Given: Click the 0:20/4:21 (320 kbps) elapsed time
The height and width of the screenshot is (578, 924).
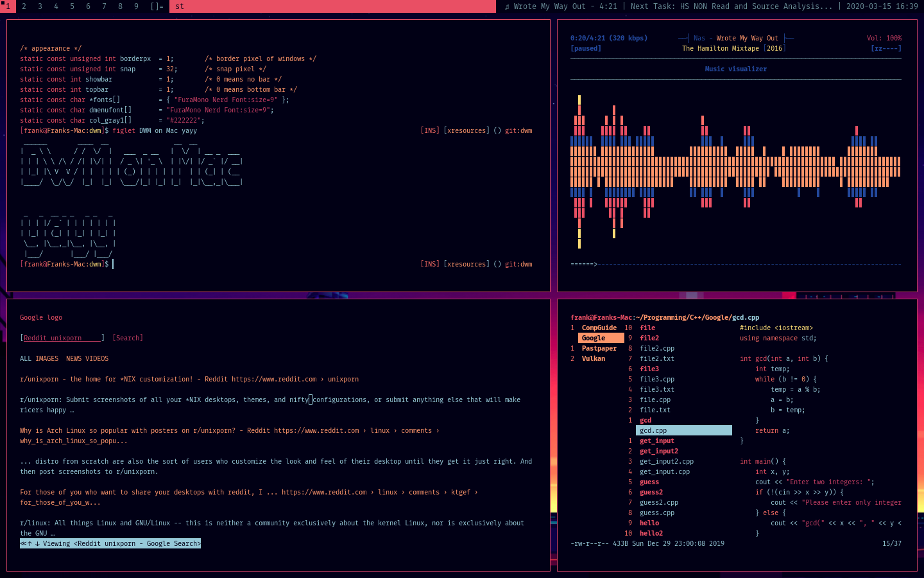Looking at the screenshot, I should tap(609, 38).
